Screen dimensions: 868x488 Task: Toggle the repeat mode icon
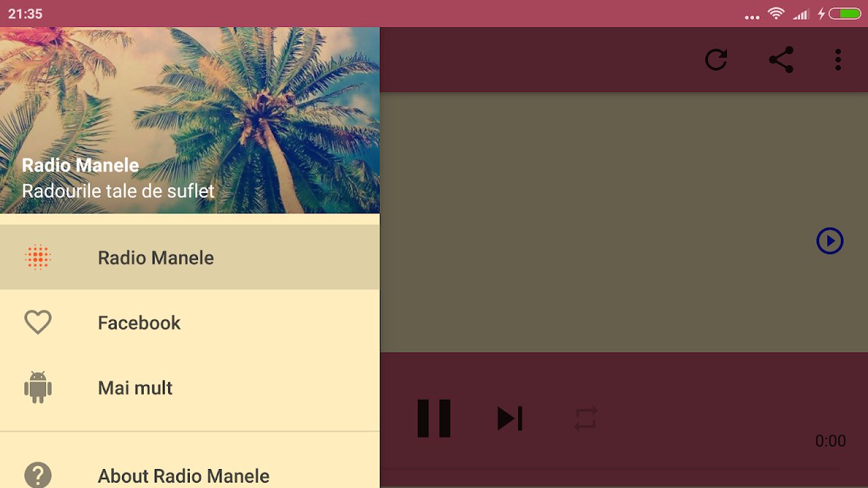coord(586,418)
